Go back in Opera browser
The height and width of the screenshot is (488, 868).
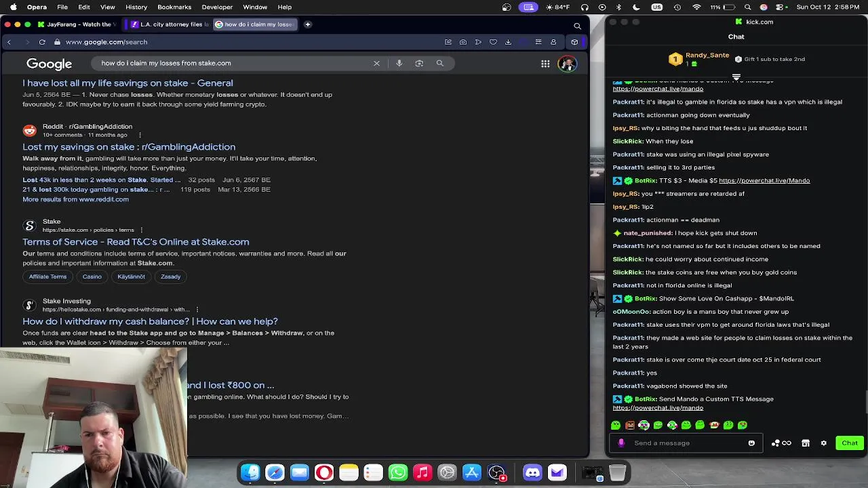tap(9, 42)
